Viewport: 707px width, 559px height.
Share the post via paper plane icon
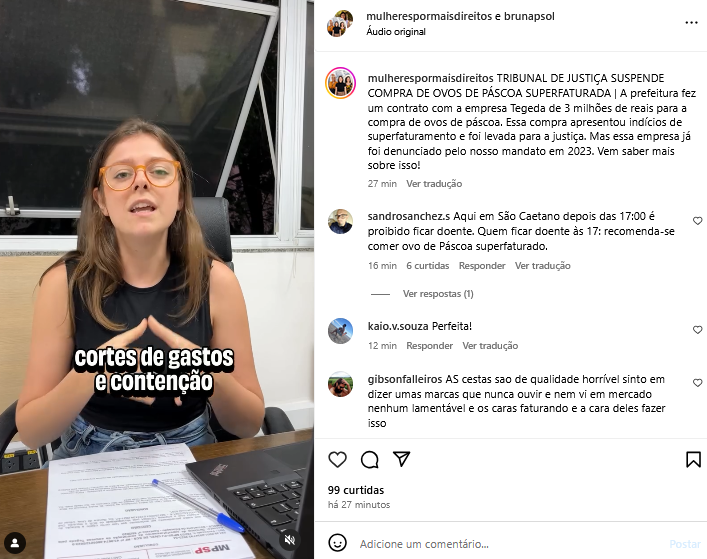coord(401,459)
